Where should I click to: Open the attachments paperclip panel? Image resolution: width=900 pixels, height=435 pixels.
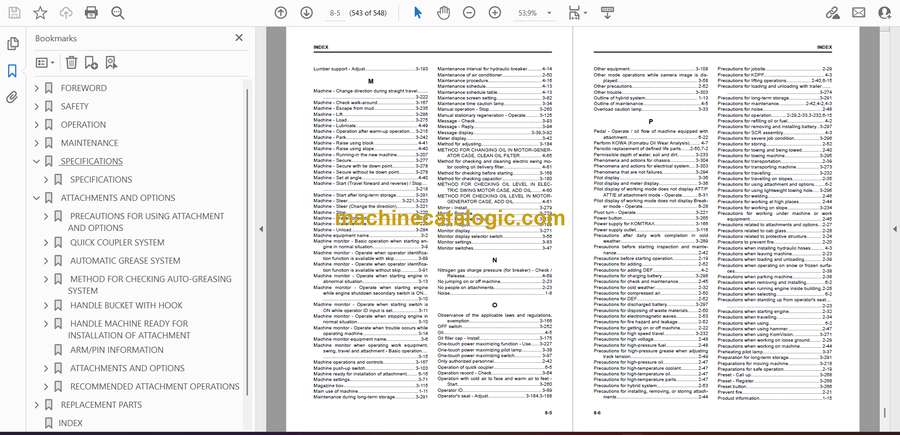click(x=12, y=96)
